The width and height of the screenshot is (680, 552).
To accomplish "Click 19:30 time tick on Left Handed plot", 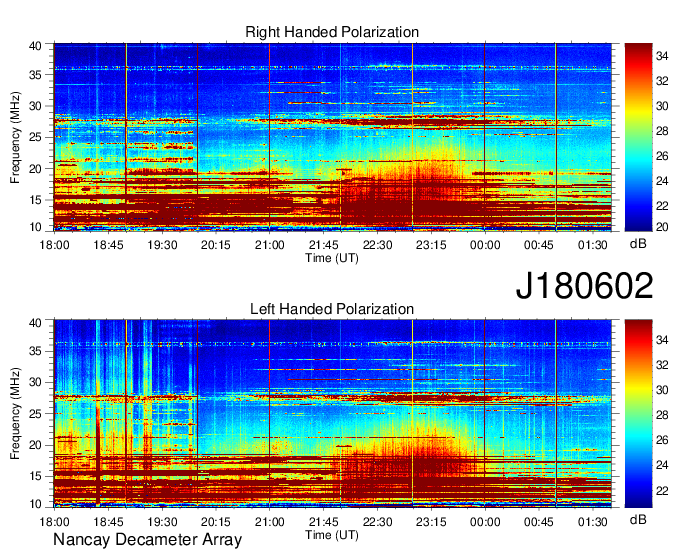I will click(162, 522).
